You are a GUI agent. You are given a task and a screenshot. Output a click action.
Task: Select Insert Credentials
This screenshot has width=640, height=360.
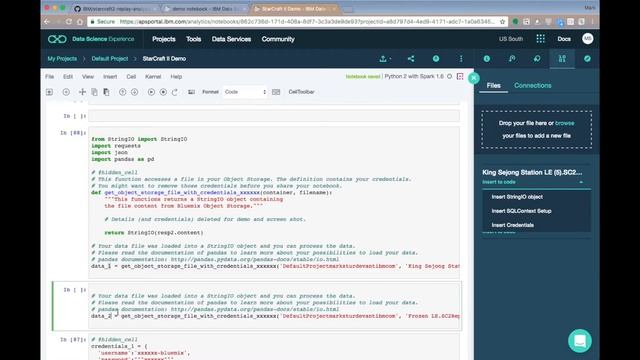click(512, 225)
